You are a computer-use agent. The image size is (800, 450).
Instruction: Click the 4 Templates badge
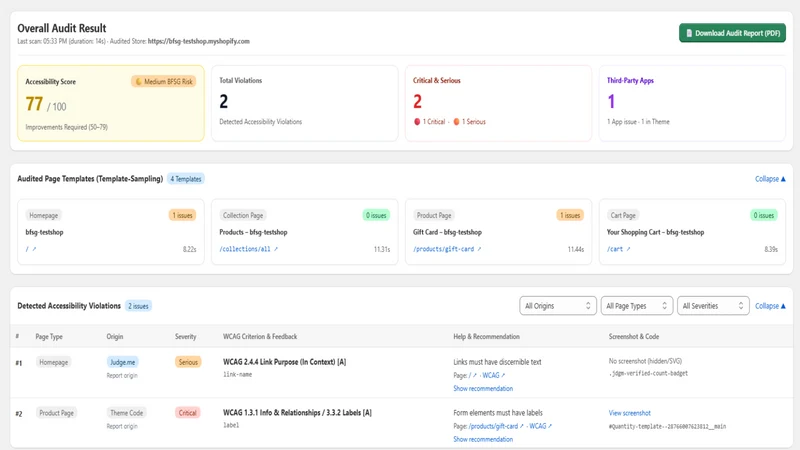click(186, 179)
